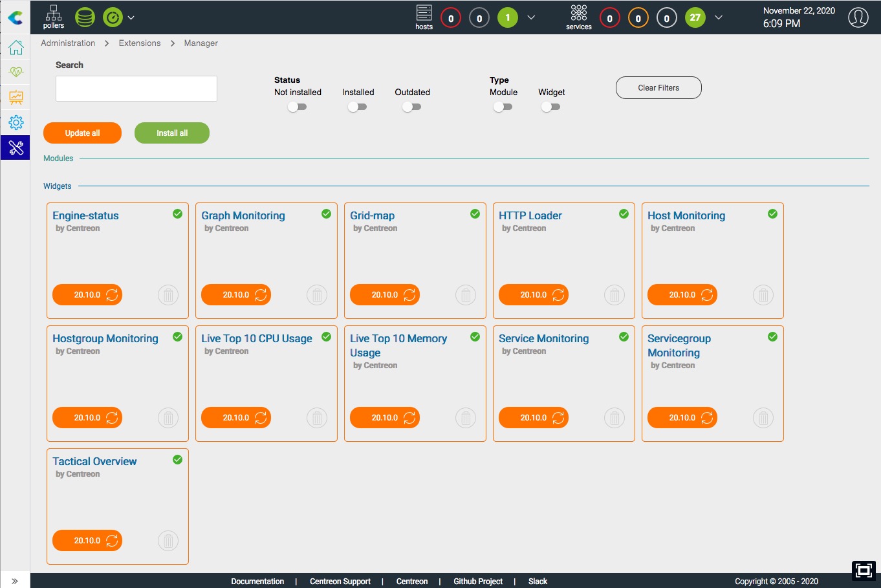The image size is (881, 588).
Task: Open the Monitoring heartbeat sidebar icon
Action: pos(16,72)
